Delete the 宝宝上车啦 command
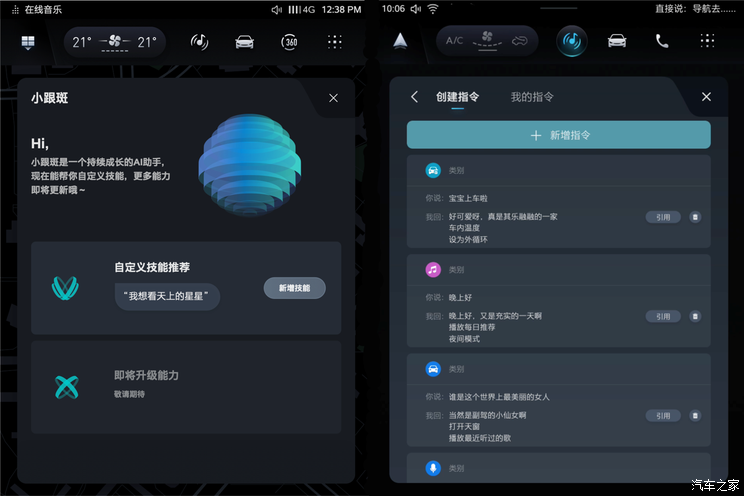 (x=695, y=217)
